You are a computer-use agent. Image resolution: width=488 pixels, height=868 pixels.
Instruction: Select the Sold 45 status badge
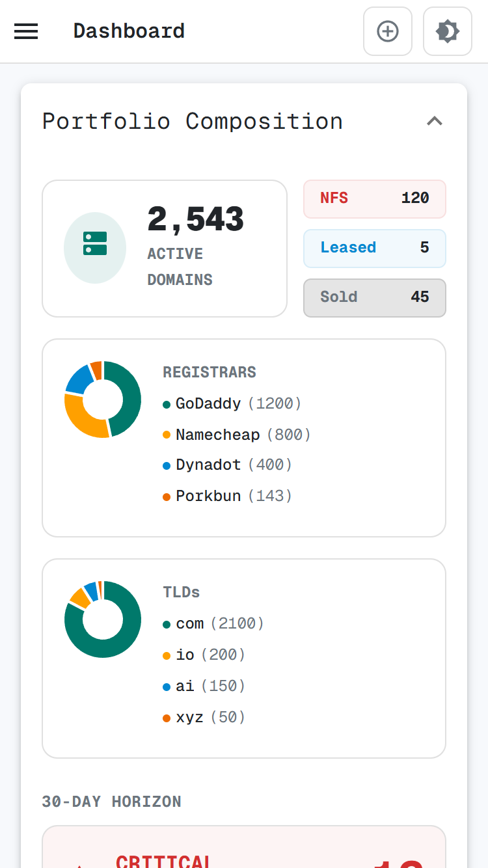pos(375,297)
